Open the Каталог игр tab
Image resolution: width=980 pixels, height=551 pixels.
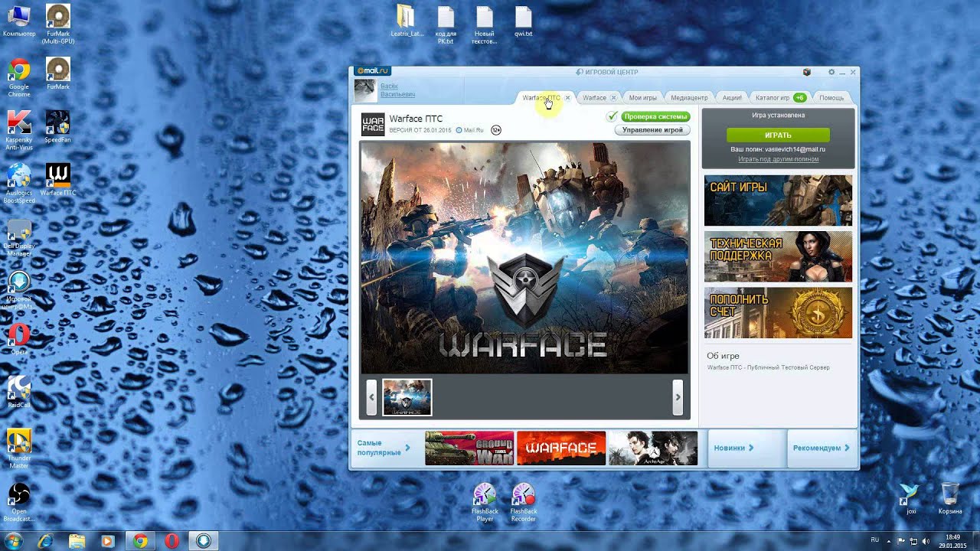(773, 98)
